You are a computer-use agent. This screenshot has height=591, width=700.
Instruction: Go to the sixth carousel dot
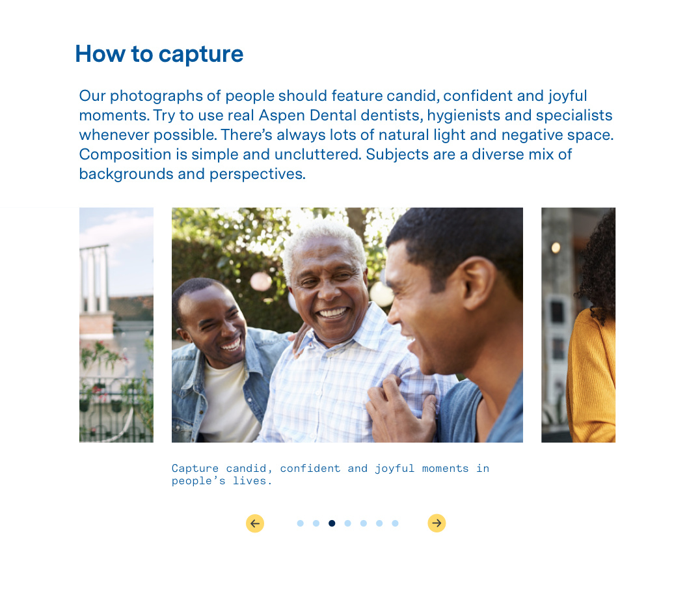tap(379, 523)
